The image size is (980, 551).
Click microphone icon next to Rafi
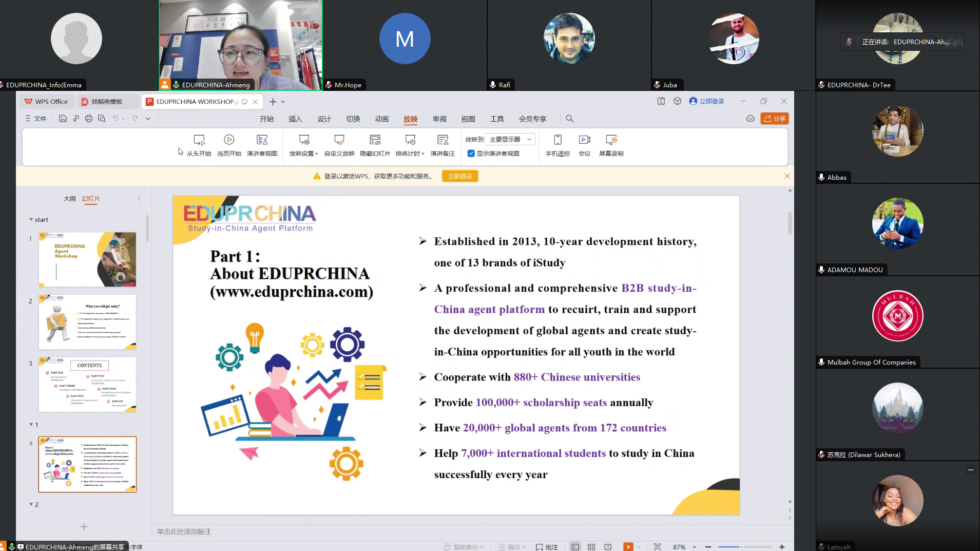click(493, 85)
